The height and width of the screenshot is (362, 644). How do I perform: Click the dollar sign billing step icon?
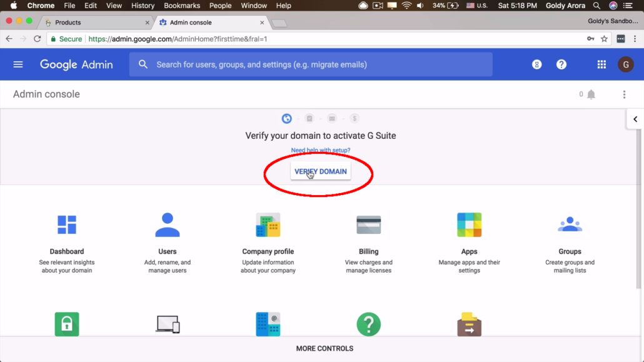click(x=355, y=119)
